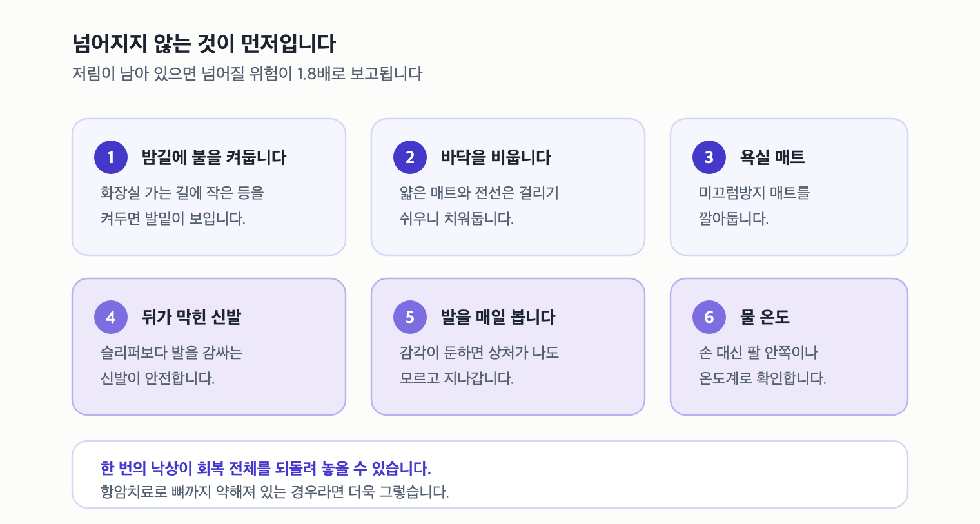Click the 온도계로 확인합니다 description line
Viewport: 980px width, 524px height.
pyautogui.click(x=763, y=378)
